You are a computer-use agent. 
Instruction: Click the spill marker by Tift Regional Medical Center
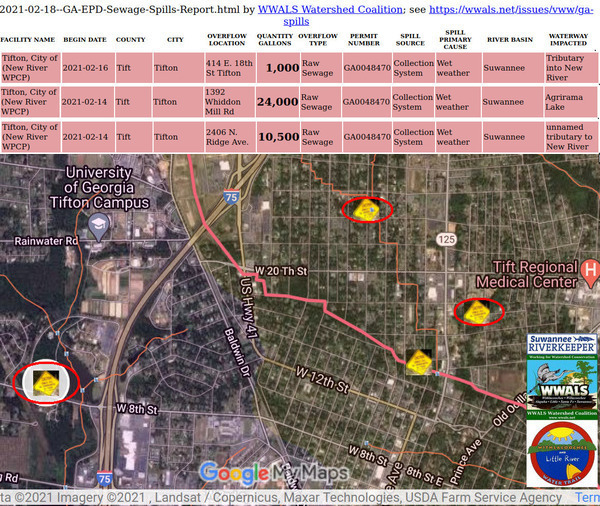point(477,312)
